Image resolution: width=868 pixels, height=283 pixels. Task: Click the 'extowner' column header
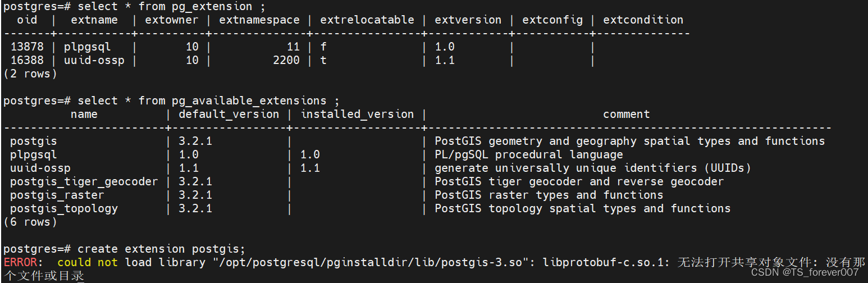(x=172, y=20)
